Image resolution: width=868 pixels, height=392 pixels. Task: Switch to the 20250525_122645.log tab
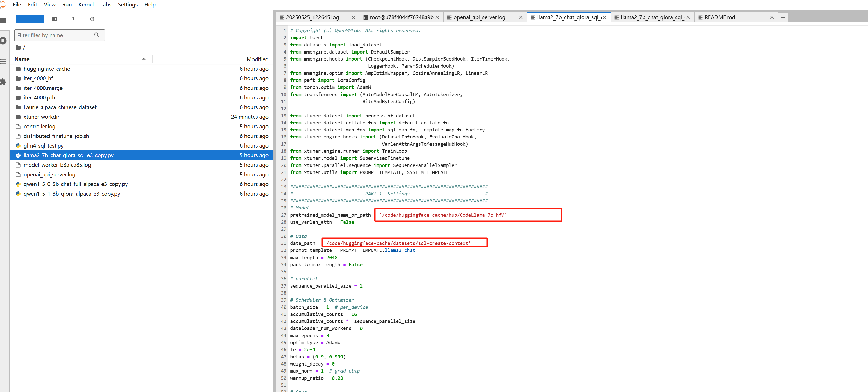pos(312,17)
